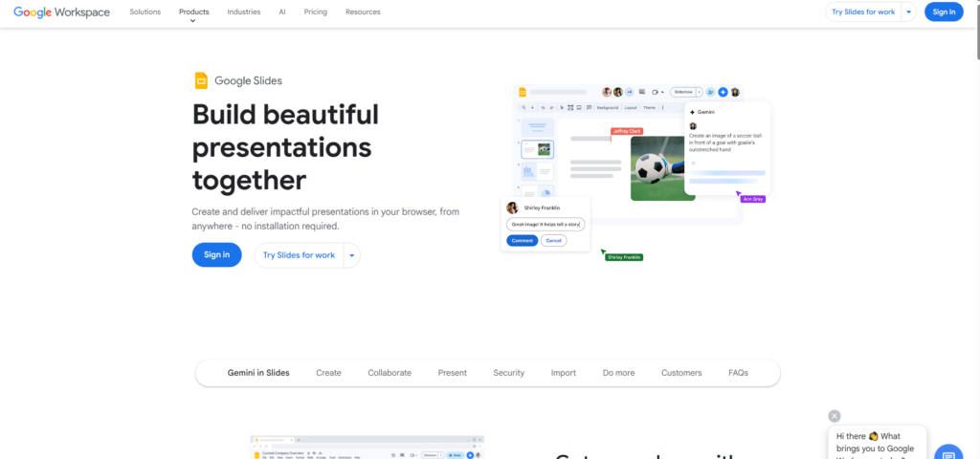Click the comment history icon in the illustration header
980x459 pixels.
tap(642, 92)
